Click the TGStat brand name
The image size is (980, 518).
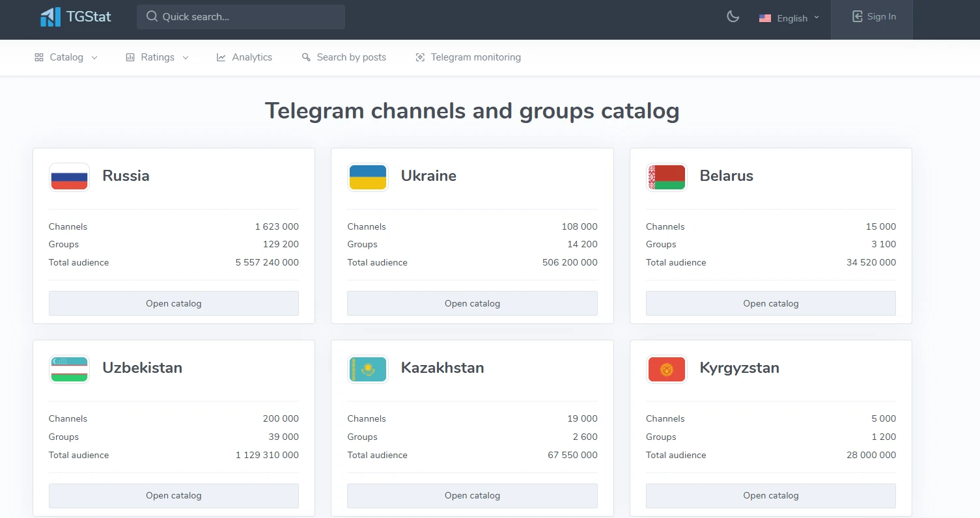coord(89,17)
